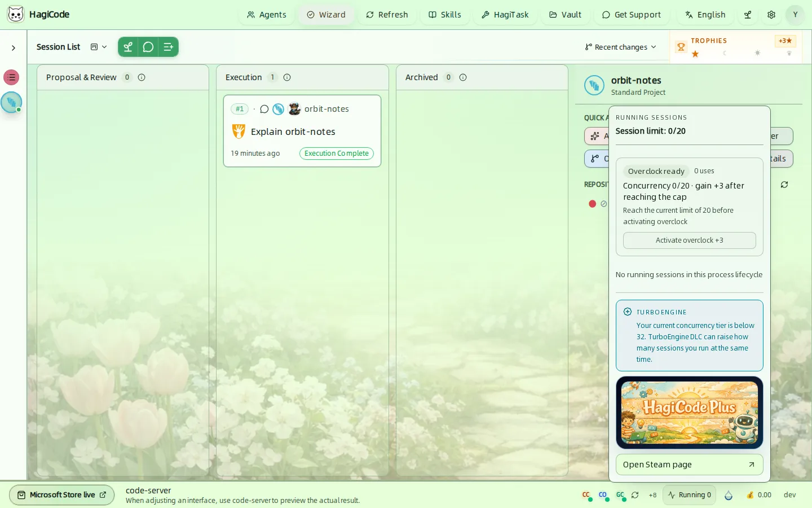
Task: Click the +3 star trophy badge
Action: [785, 41]
